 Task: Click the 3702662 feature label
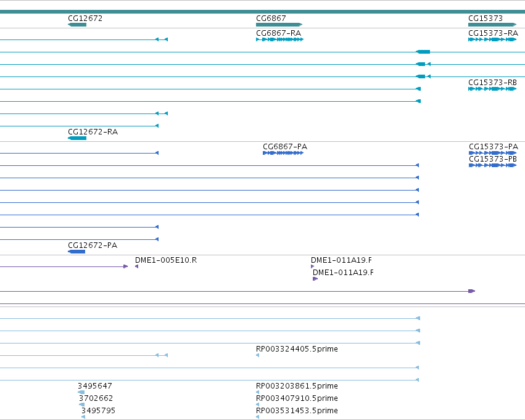click(96, 398)
